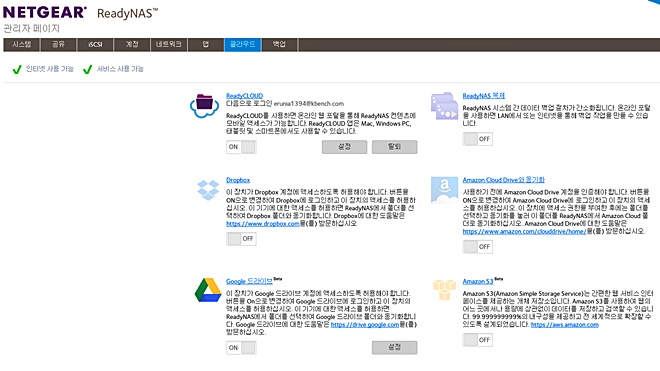Go to the 네트워크 tab

point(169,45)
